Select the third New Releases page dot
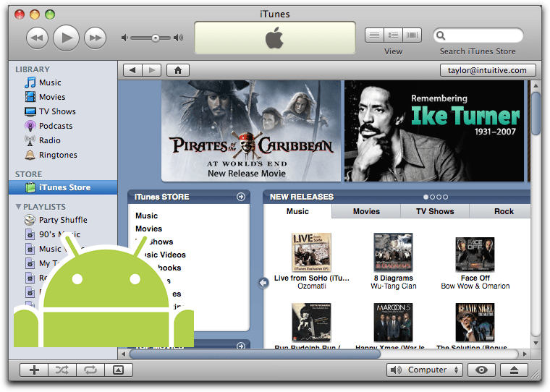This screenshot has width=550, height=392. point(439,197)
